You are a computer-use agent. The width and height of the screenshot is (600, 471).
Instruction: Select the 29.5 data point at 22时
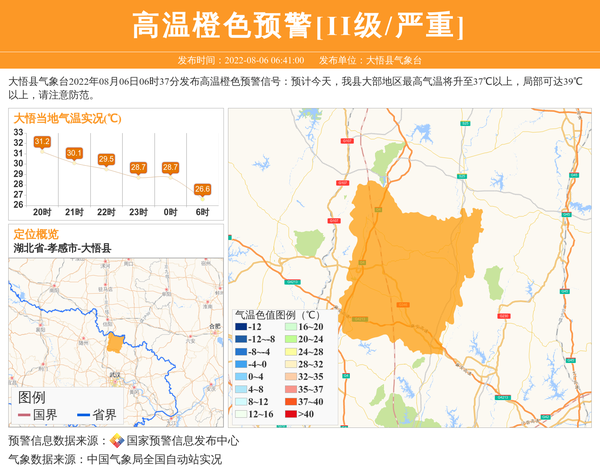[x=106, y=159]
